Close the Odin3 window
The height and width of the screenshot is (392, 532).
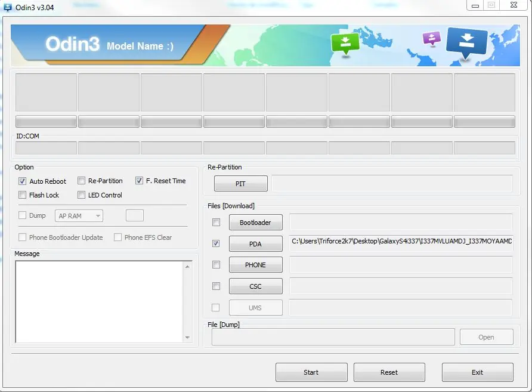coord(514,5)
